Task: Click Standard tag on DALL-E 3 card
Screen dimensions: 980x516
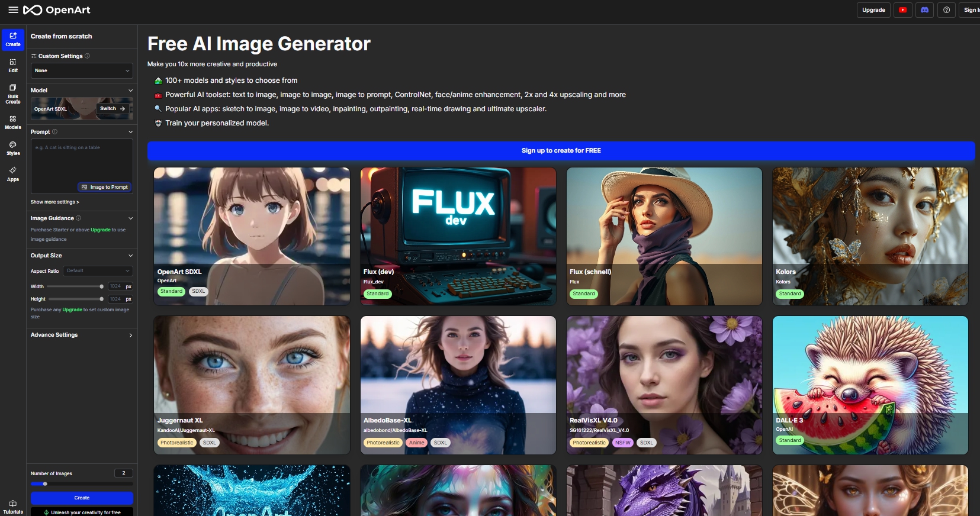Action: click(x=790, y=440)
